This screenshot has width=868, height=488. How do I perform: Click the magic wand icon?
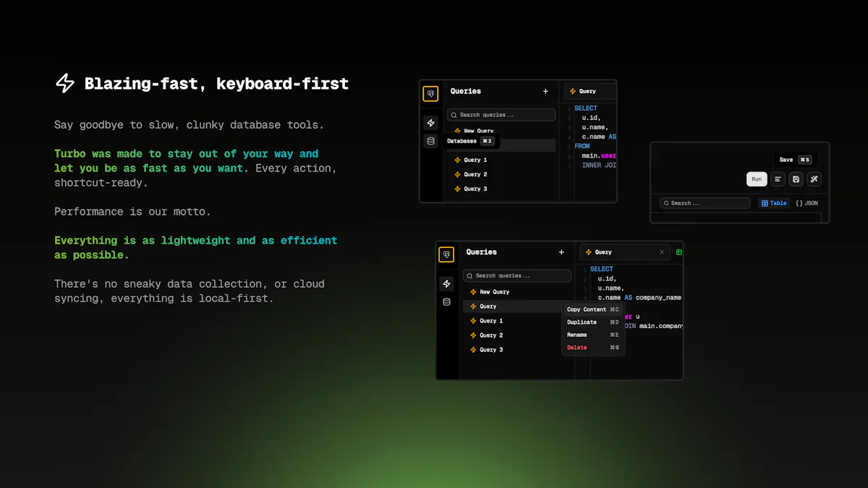pos(814,179)
